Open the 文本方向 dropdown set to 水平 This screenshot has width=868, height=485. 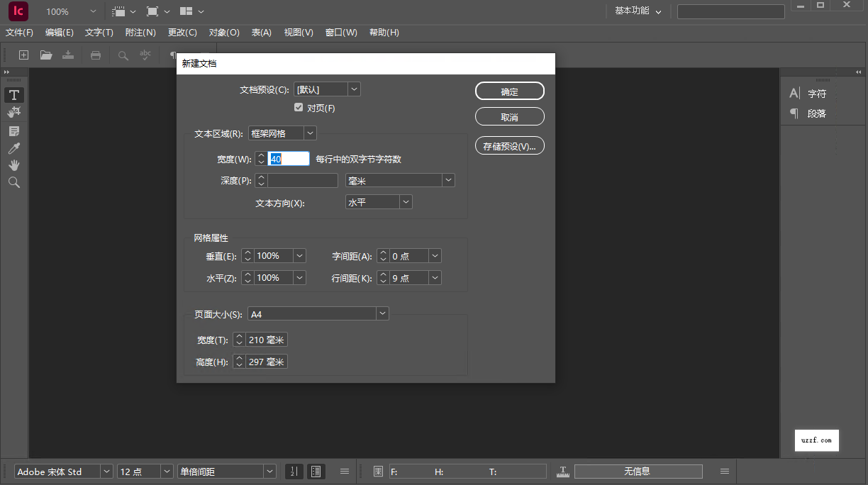tap(405, 201)
